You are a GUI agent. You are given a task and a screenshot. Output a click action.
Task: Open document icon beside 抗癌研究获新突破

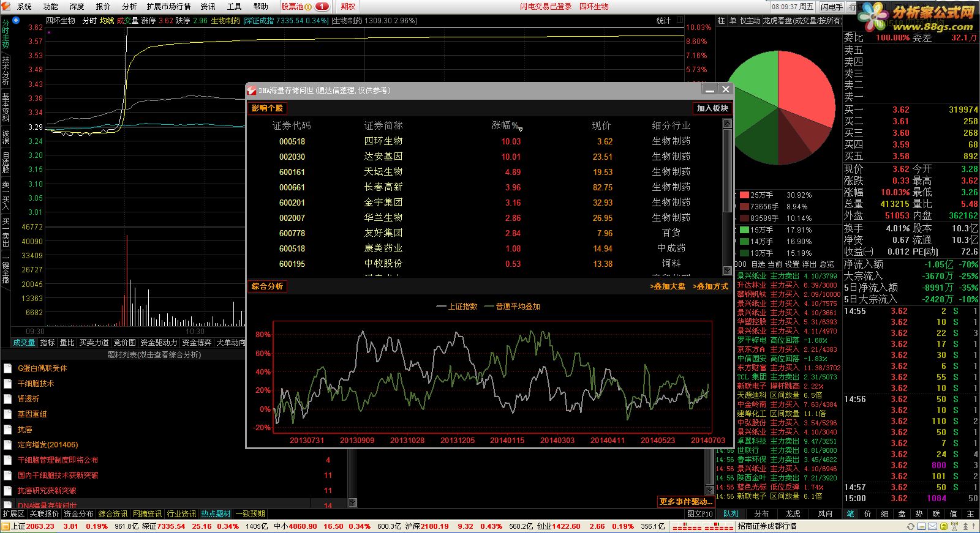tap(8, 491)
